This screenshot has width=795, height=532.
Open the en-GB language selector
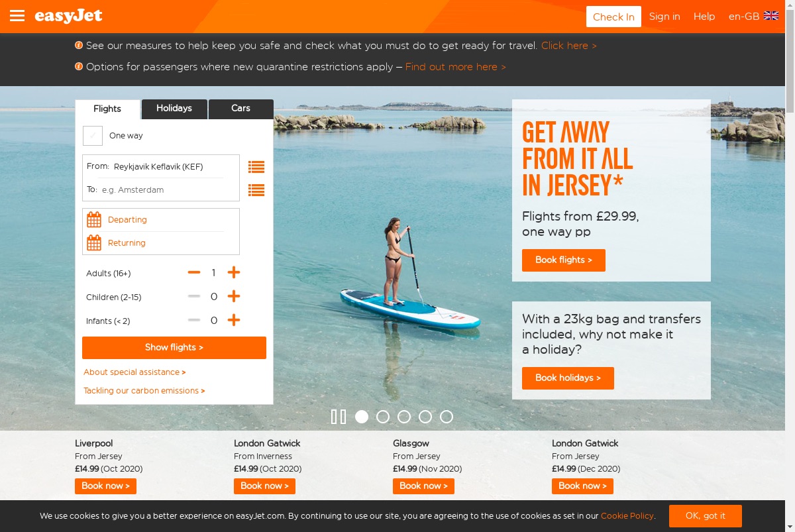tap(753, 17)
